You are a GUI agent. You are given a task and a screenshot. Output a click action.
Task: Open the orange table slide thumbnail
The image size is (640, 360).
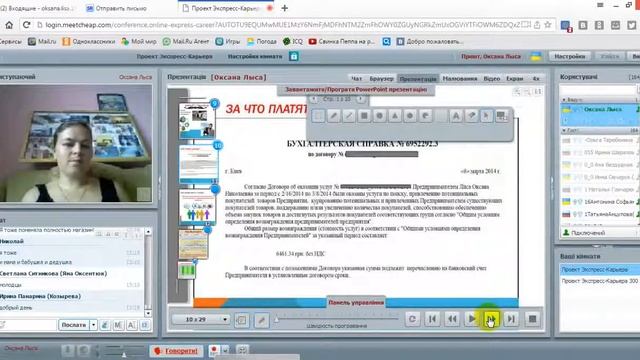[x=193, y=244]
